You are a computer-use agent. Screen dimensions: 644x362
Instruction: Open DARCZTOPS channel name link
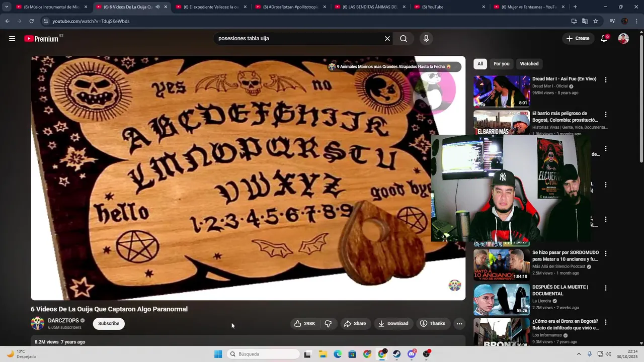[x=63, y=321]
